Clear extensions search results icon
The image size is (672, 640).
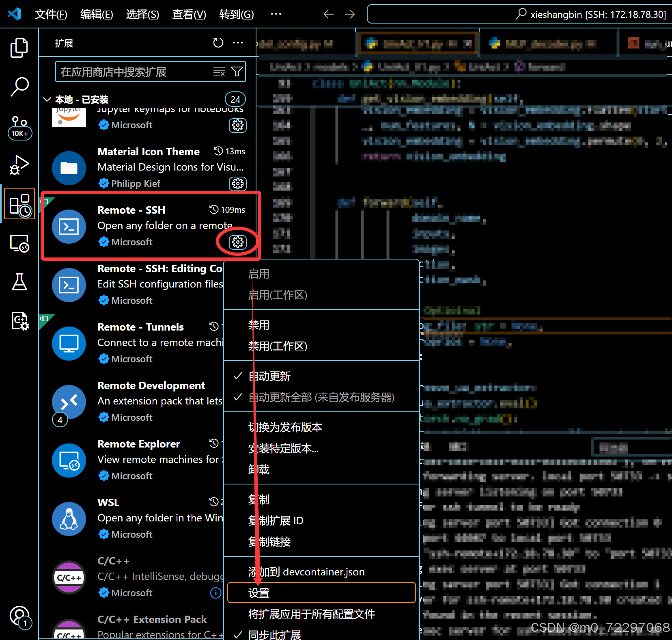[x=219, y=72]
